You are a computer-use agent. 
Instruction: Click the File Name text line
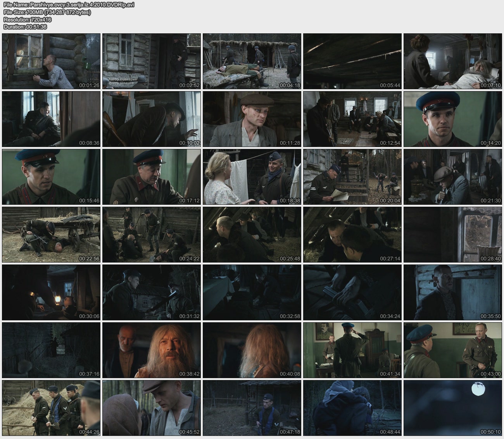[69, 5]
